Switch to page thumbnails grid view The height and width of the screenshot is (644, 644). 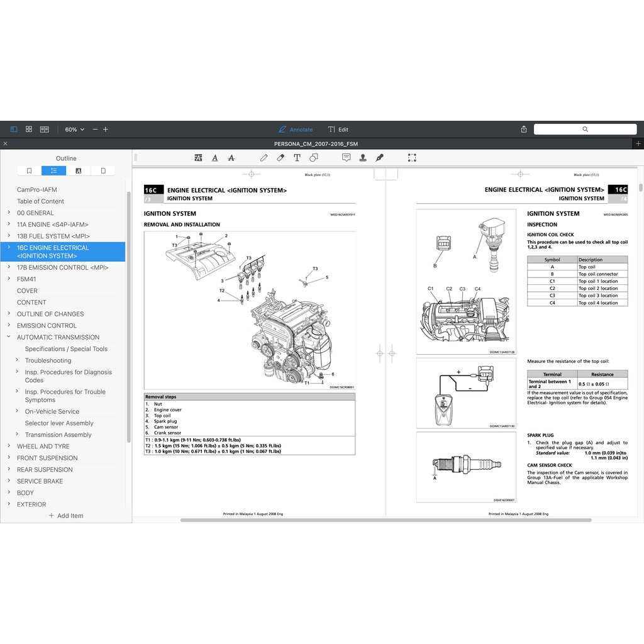point(29,129)
